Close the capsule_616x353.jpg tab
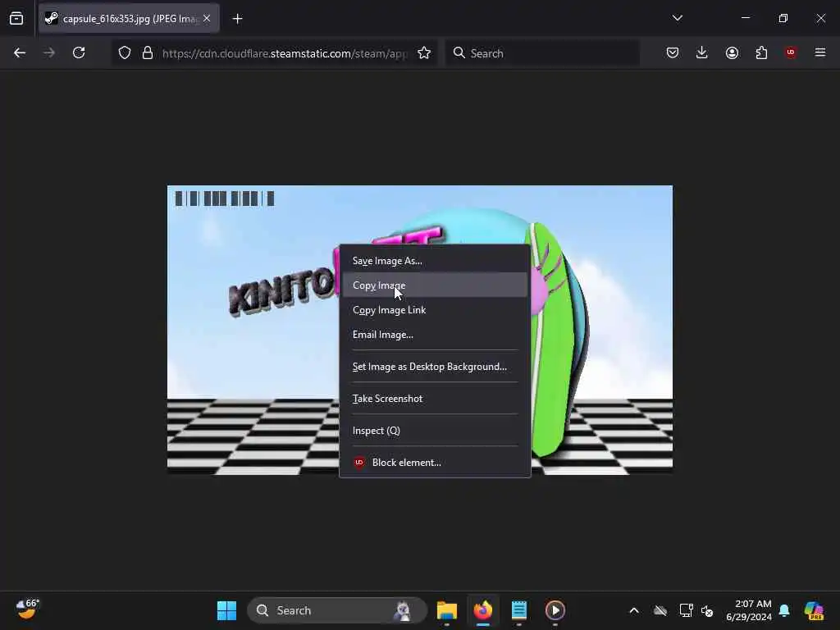The image size is (840, 630). point(207,18)
